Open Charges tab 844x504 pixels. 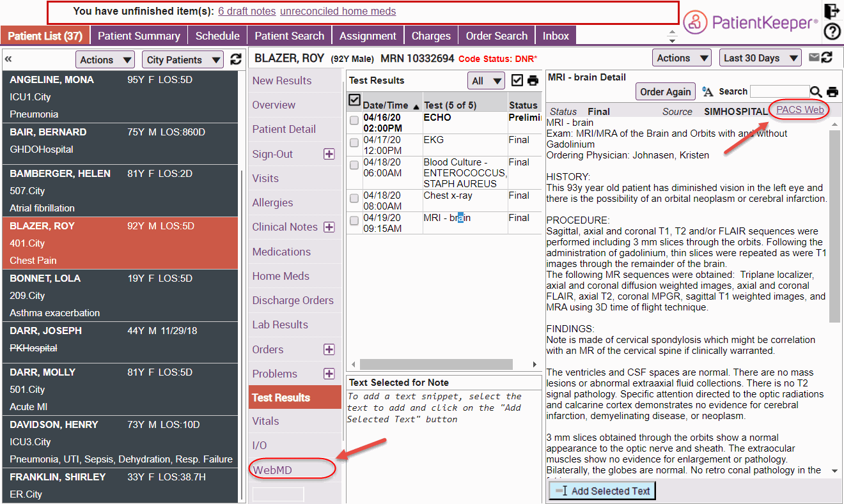(x=431, y=36)
